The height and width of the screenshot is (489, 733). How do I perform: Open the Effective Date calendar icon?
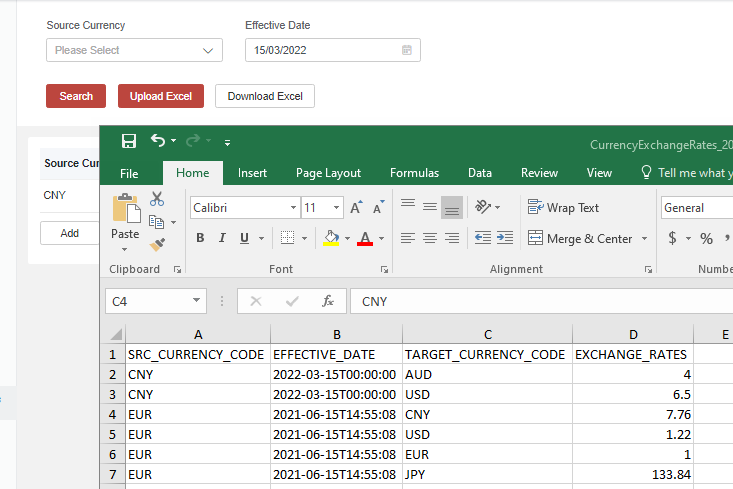pyautogui.click(x=407, y=50)
